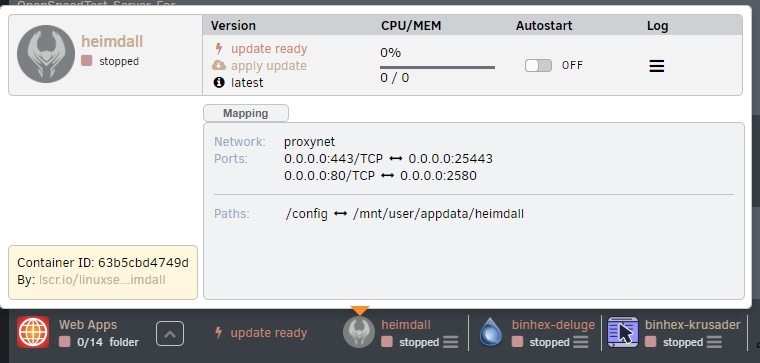Click the cloud download apply update icon

(x=219, y=65)
